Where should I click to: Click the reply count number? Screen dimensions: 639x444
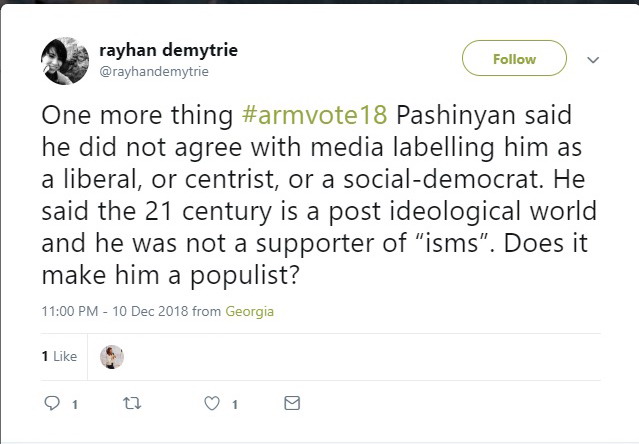(74, 405)
